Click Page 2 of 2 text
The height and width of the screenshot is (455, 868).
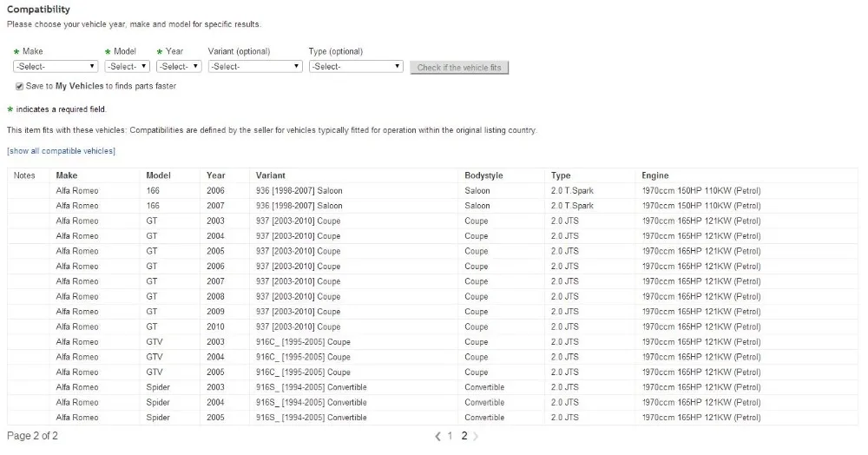(x=32, y=436)
